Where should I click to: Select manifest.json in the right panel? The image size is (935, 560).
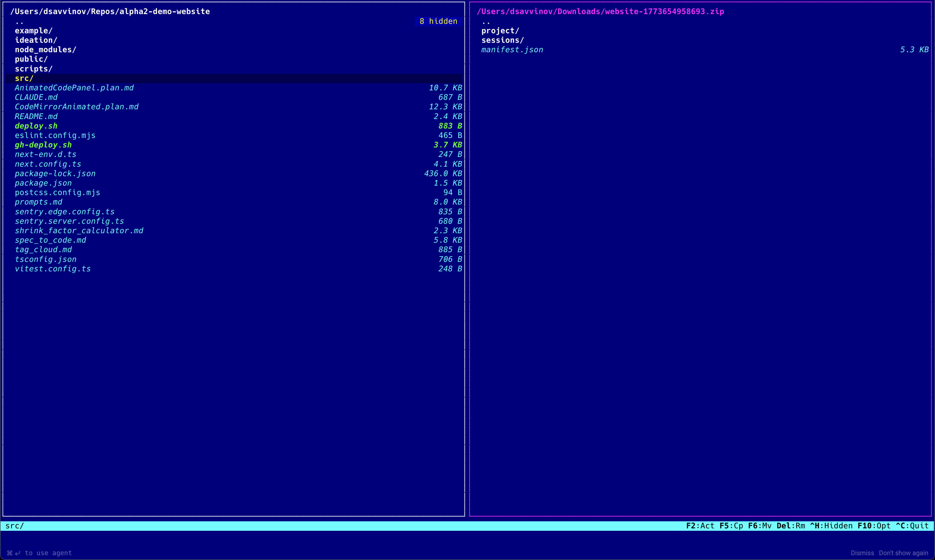click(512, 50)
